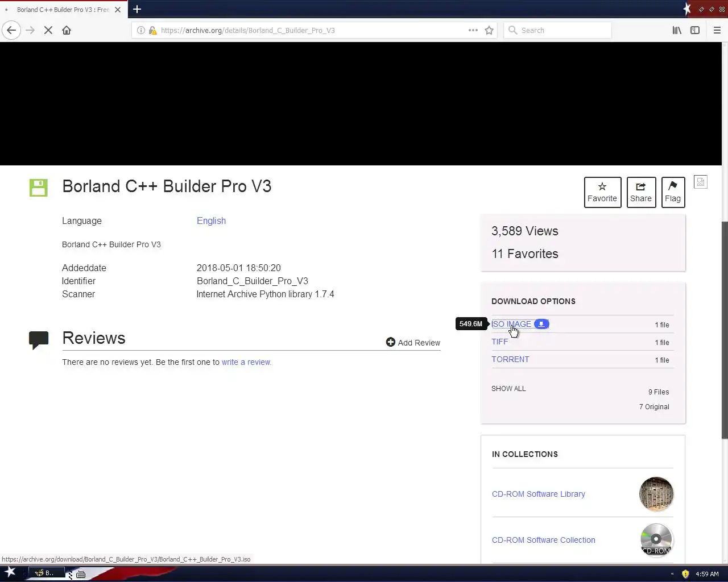The height and width of the screenshot is (582, 728).
Task: Select the identifier Borland_C_Builder_Pro_V3 text
Action: 253,281
